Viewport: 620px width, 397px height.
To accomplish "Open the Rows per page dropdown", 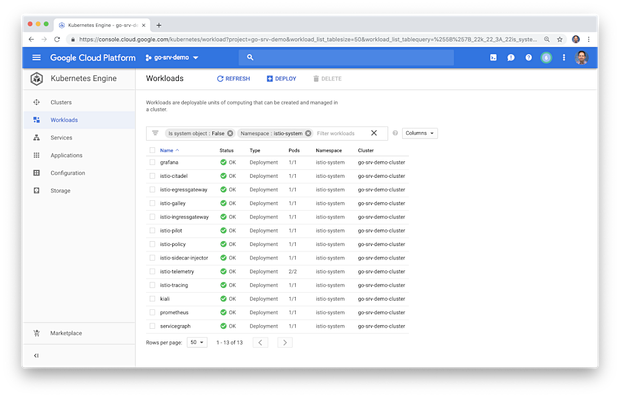I will pos(197,342).
